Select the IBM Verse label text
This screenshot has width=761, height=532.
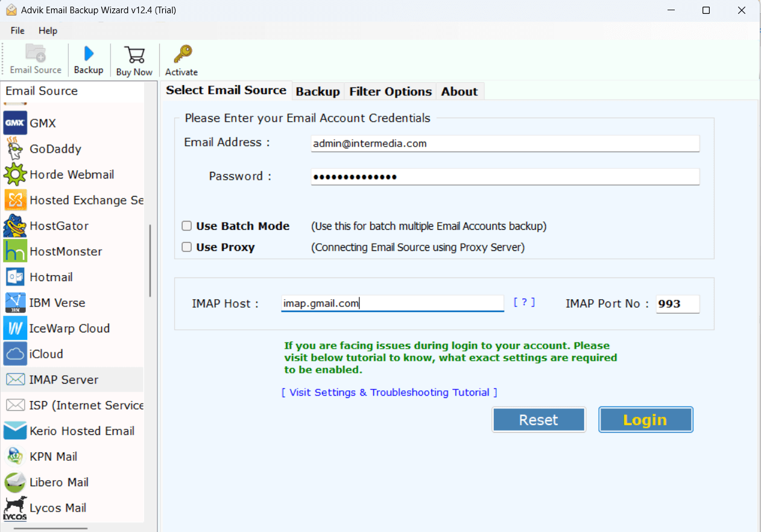click(57, 303)
